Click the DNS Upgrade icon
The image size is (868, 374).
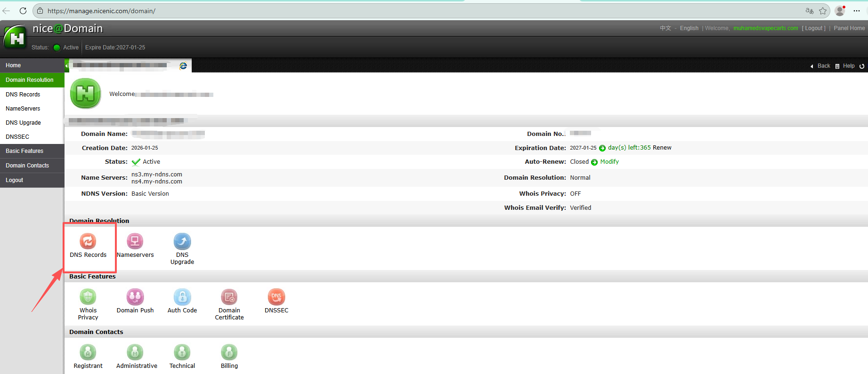(182, 241)
